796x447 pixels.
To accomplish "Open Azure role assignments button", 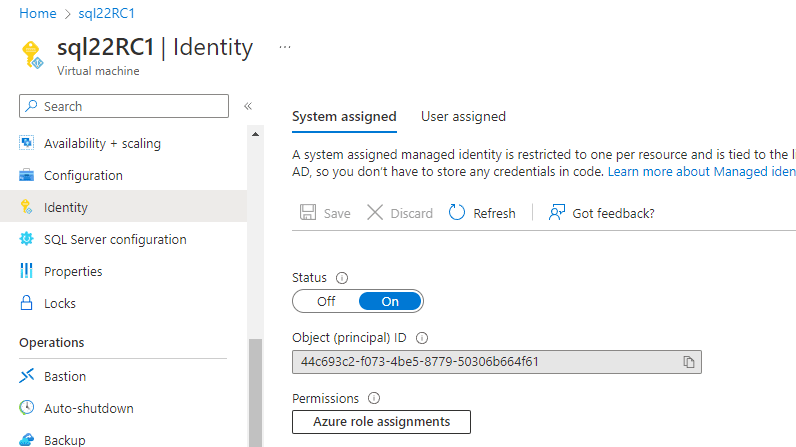I will pos(381,422).
